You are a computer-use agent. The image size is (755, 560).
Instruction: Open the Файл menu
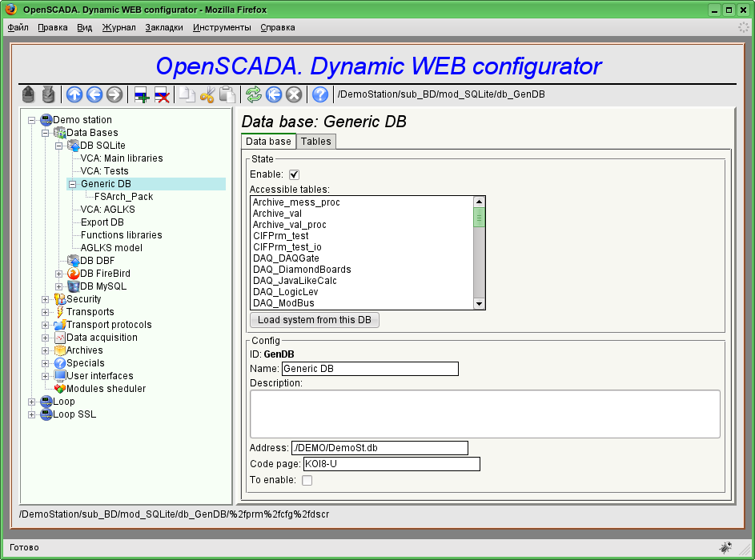[x=18, y=27]
